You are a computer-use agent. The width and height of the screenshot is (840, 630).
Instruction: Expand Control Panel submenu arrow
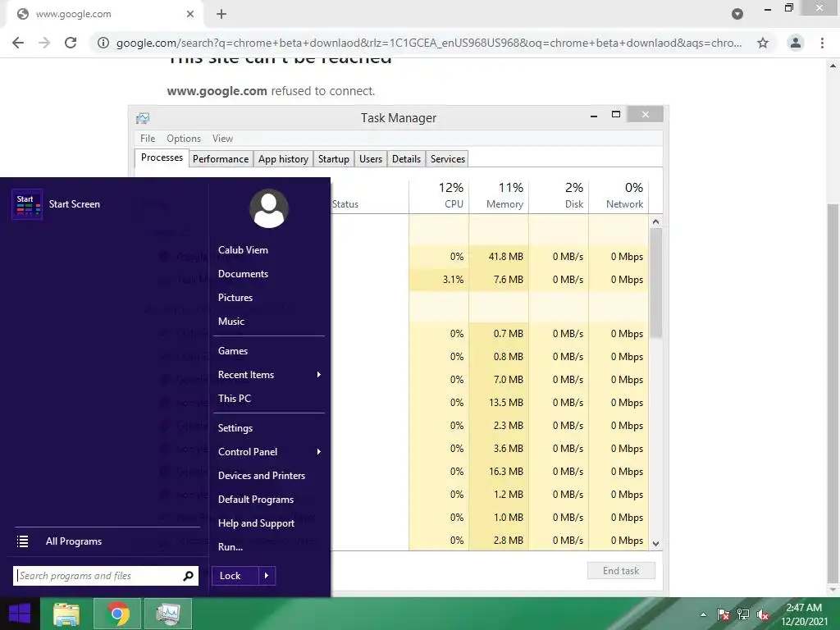click(x=319, y=452)
